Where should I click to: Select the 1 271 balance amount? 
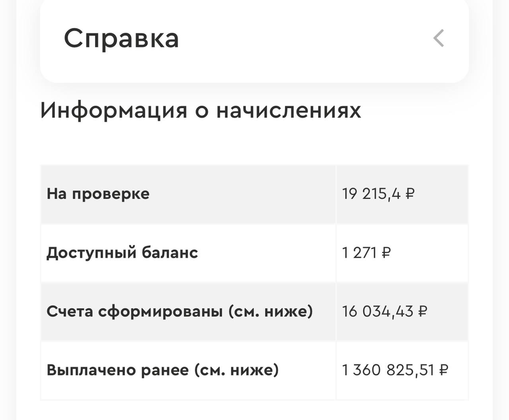pos(359,253)
